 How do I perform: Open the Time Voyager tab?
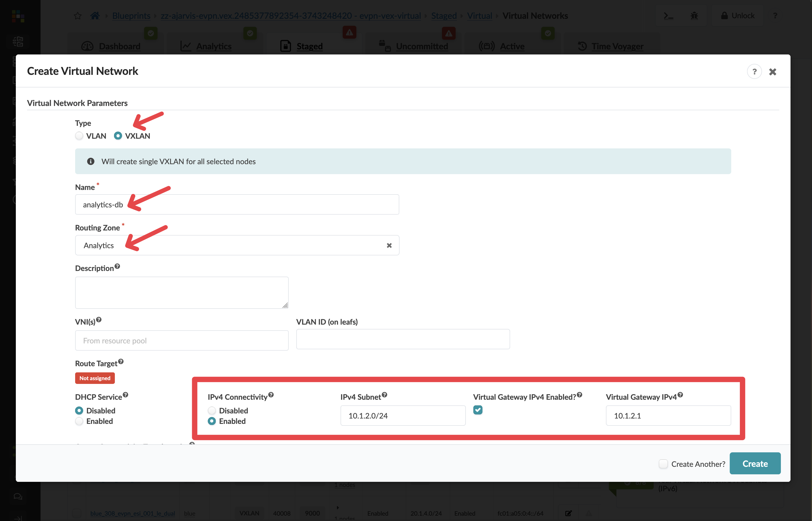[617, 46]
